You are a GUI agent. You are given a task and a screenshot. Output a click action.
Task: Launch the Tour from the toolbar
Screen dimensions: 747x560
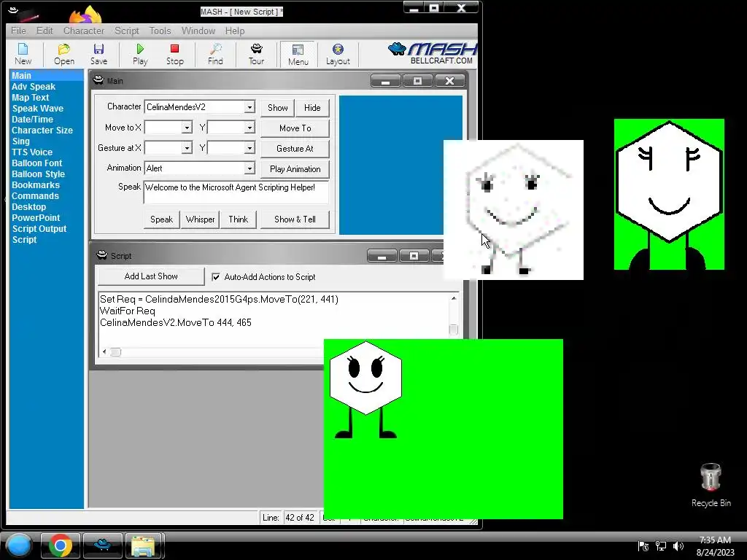pos(256,54)
